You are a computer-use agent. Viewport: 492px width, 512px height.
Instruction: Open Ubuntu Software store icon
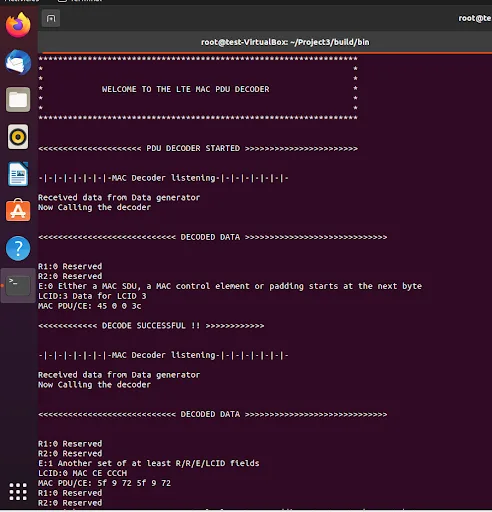click(18, 211)
